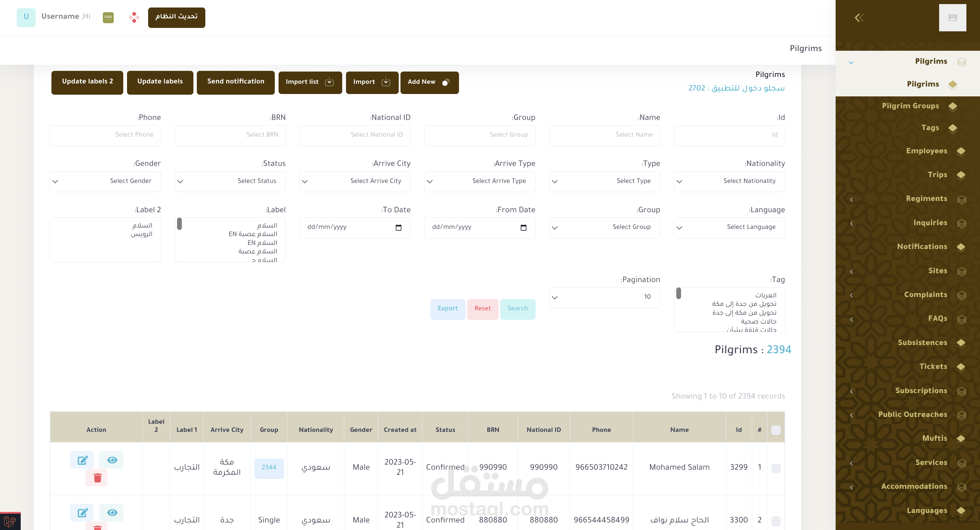The height and width of the screenshot is (530, 980).
Task: Open the Select Nationality dropdown
Action: [729, 181]
